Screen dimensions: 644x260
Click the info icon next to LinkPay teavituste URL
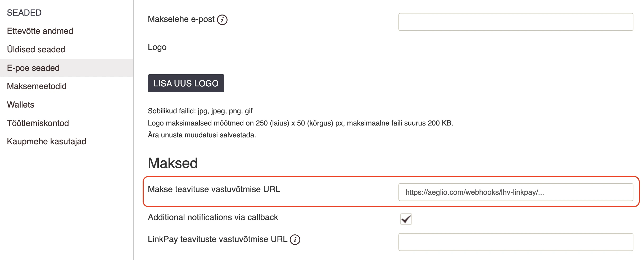tap(295, 240)
